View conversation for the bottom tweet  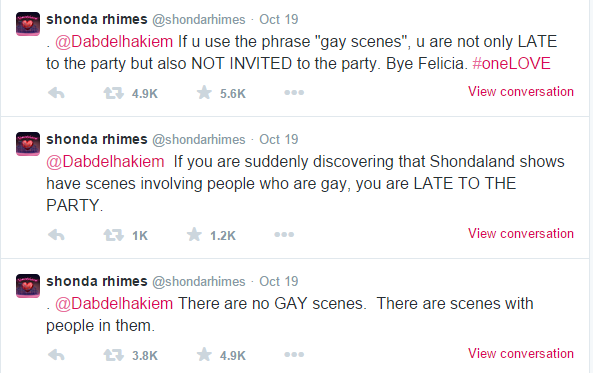[521, 354]
